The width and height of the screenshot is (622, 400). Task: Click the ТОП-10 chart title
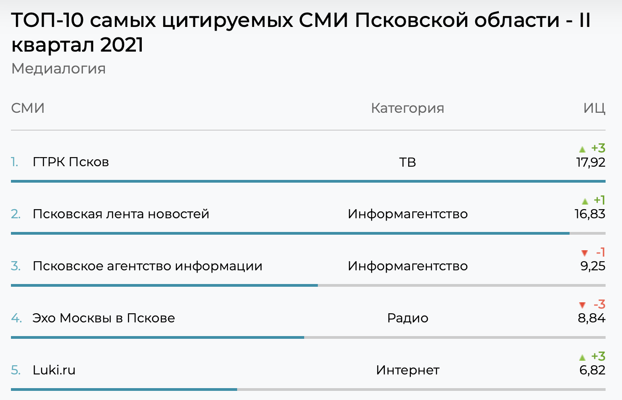[301, 33]
